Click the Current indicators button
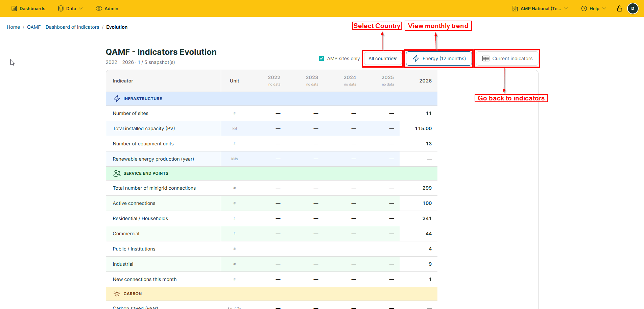The width and height of the screenshot is (644, 309). click(x=507, y=58)
